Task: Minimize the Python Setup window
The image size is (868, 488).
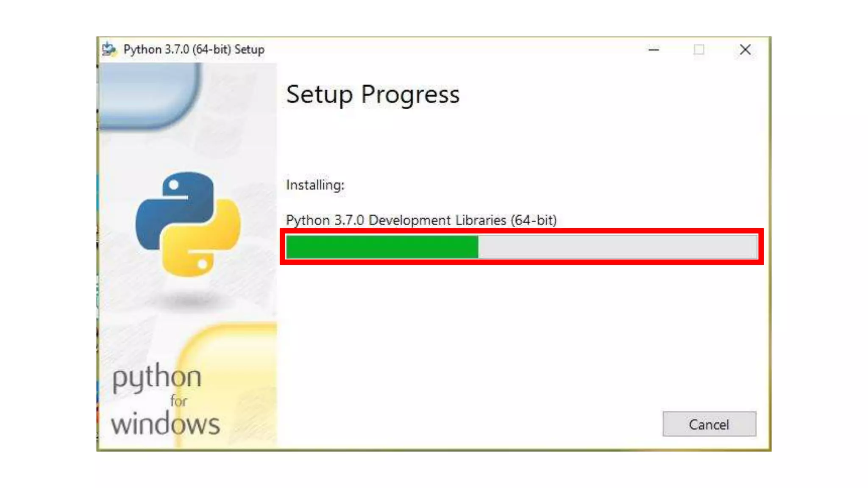Action: coord(654,50)
